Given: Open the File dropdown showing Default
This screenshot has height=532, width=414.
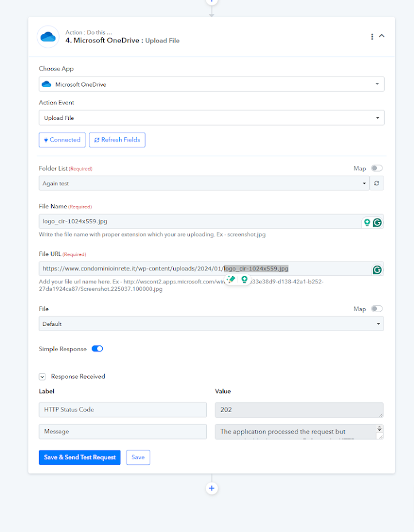Looking at the screenshot, I should [x=211, y=324].
